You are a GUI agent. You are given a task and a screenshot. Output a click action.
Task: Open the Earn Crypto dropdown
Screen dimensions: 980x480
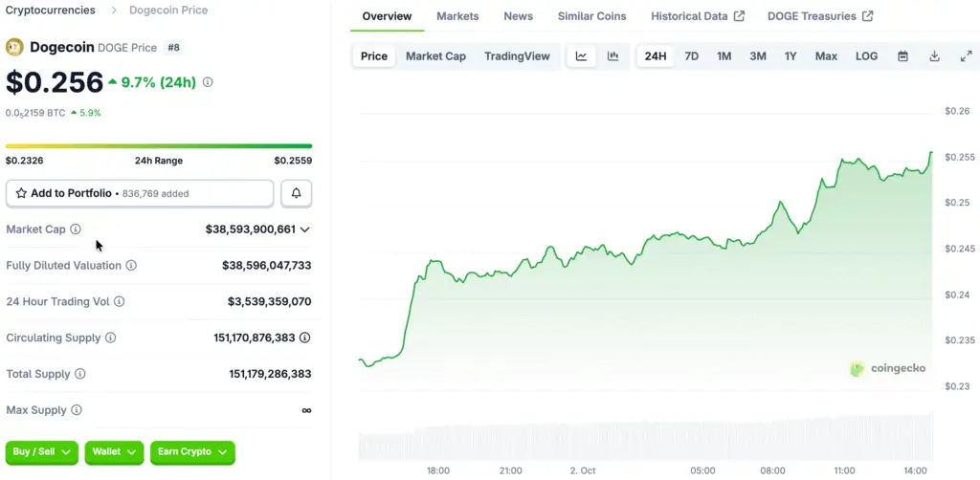(x=192, y=451)
